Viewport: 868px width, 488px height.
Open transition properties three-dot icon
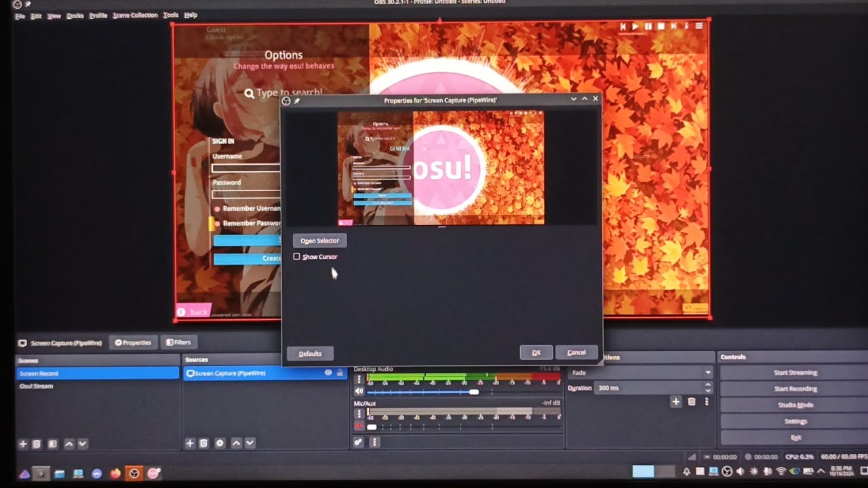pos(707,402)
